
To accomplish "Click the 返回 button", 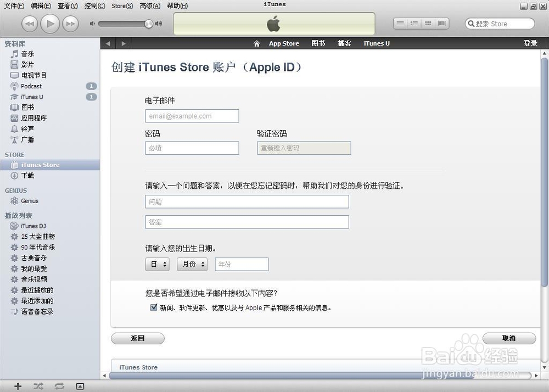I will pyautogui.click(x=137, y=338).
